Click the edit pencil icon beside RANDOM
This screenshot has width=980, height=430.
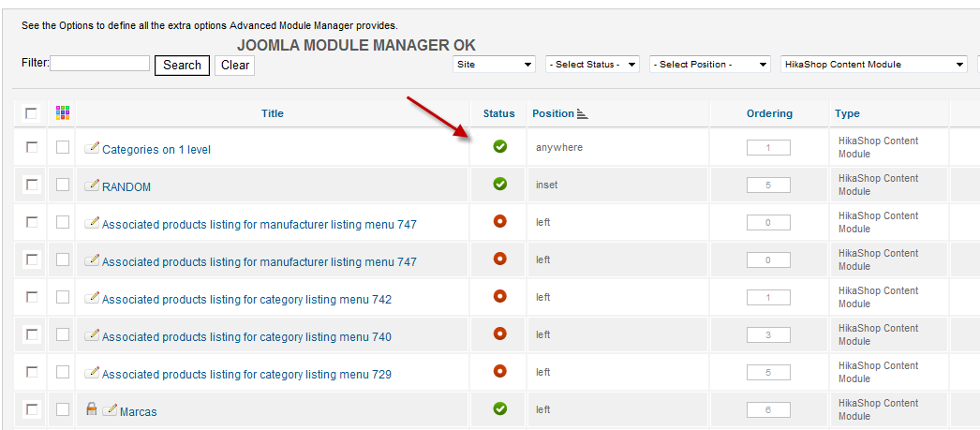click(92, 185)
